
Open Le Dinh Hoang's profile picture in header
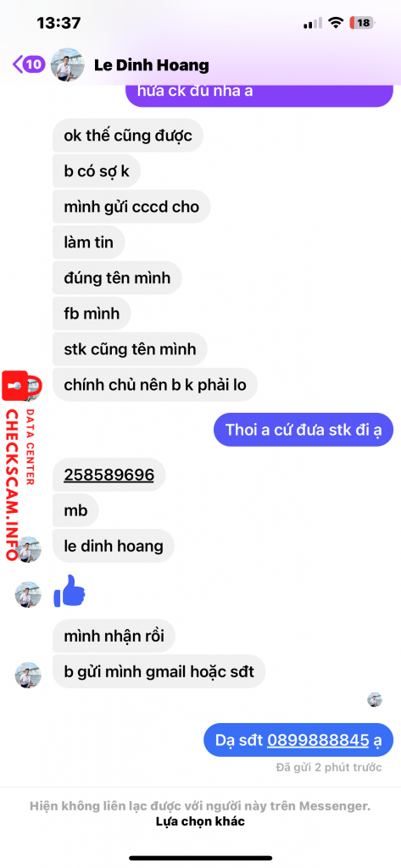pyautogui.click(x=68, y=65)
